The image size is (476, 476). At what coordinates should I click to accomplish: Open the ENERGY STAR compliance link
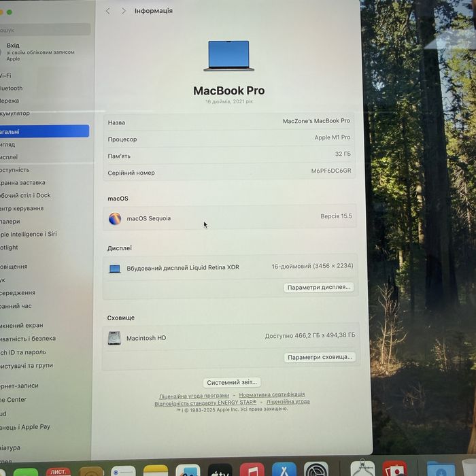[x=205, y=403]
